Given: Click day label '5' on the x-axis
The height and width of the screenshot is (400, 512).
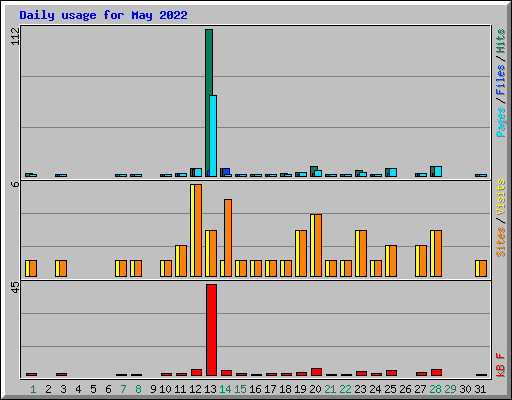Looking at the screenshot, I should point(93,389).
